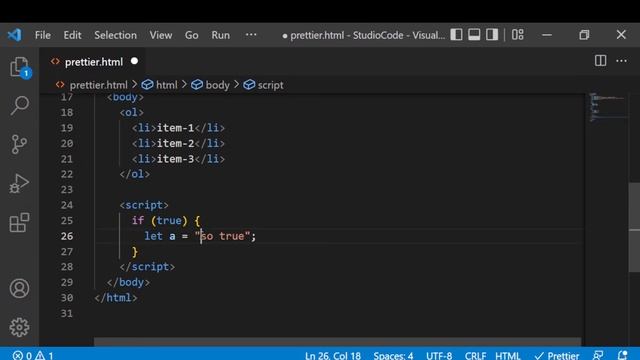Click prettier.html in the breadcrumb
This screenshot has width=640, height=360.
98,85
